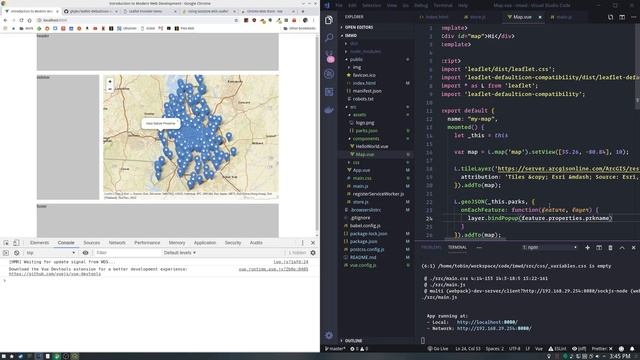The height and width of the screenshot is (360, 640).
Task: Open the Debug view in the activity bar
Action: click(x=329, y=74)
